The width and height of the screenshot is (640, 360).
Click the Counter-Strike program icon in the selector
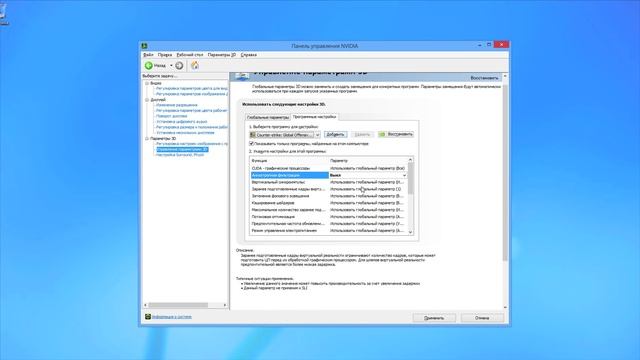pos(253,134)
